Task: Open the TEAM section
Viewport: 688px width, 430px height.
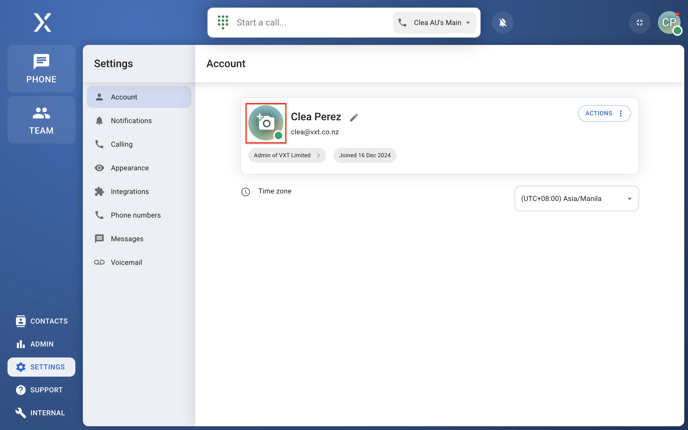Action: click(x=41, y=120)
